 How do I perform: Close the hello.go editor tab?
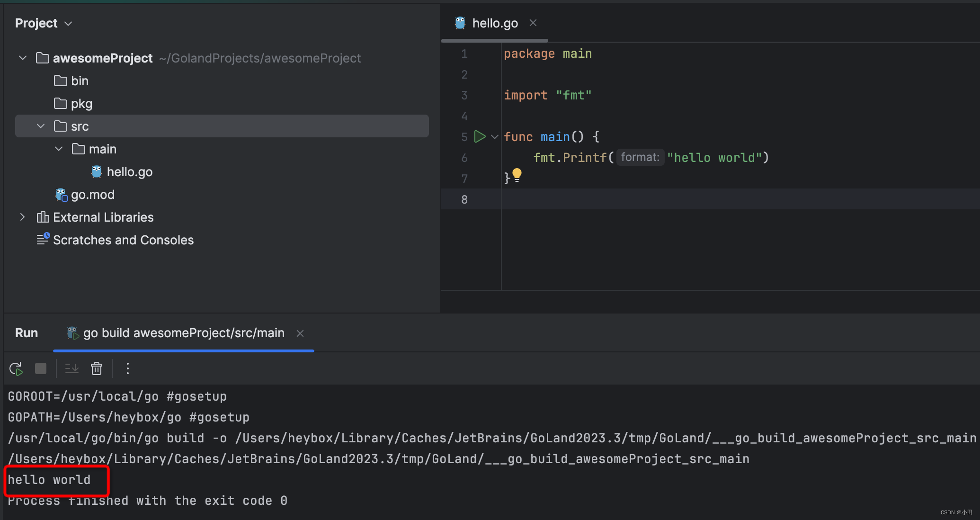(533, 23)
